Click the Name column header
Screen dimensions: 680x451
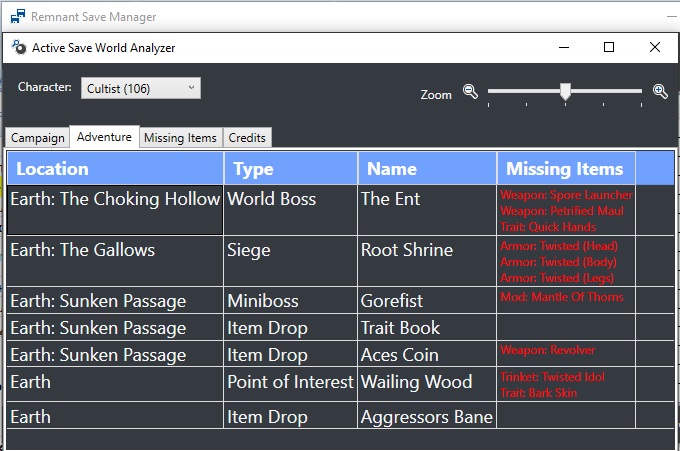(427, 168)
